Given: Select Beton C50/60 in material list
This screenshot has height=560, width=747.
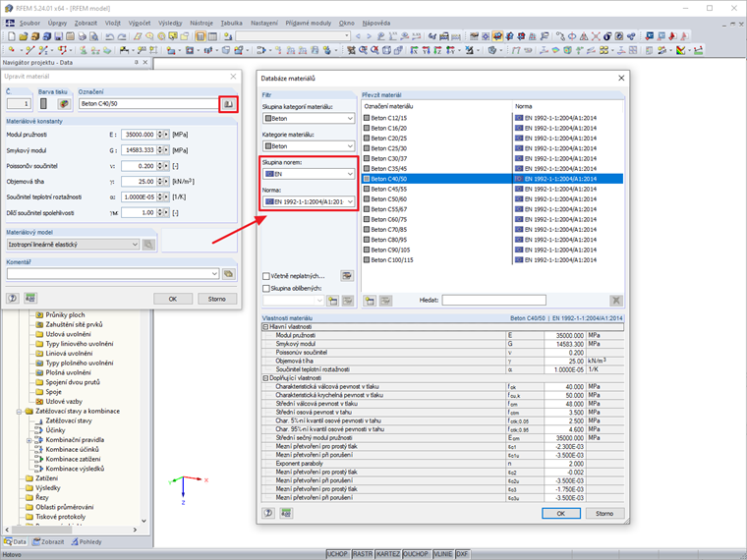Looking at the screenshot, I should 492,199.
